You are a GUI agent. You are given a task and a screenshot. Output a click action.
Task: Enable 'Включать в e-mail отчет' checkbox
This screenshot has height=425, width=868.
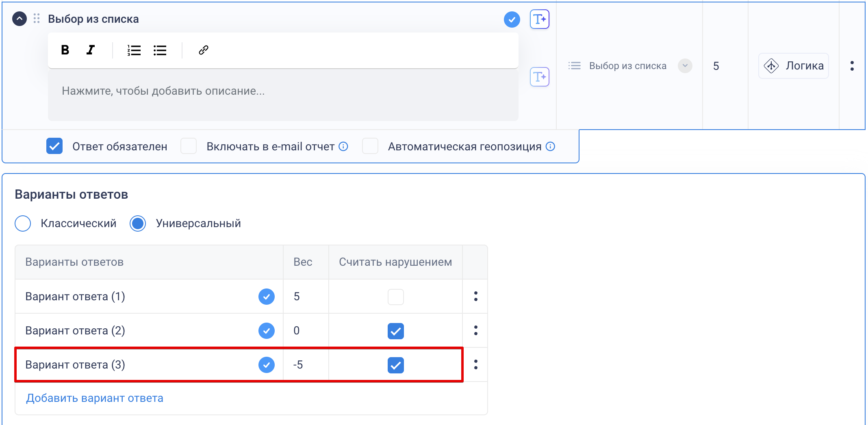coord(189,146)
